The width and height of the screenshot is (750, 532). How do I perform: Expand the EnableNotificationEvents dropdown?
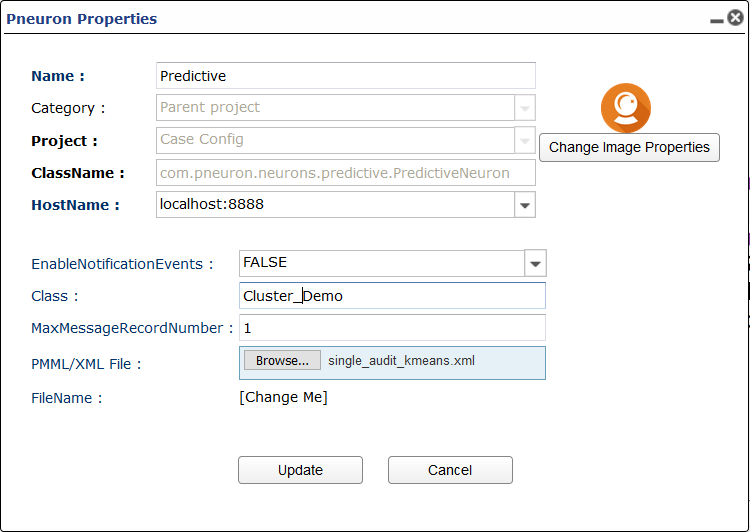click(535, 263)
